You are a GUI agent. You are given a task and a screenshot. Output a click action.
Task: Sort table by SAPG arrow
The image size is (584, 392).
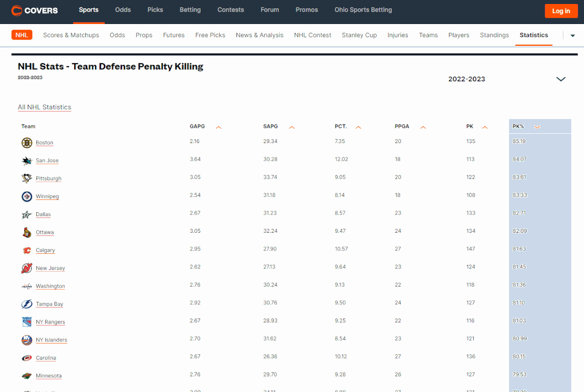pos(292,127)
